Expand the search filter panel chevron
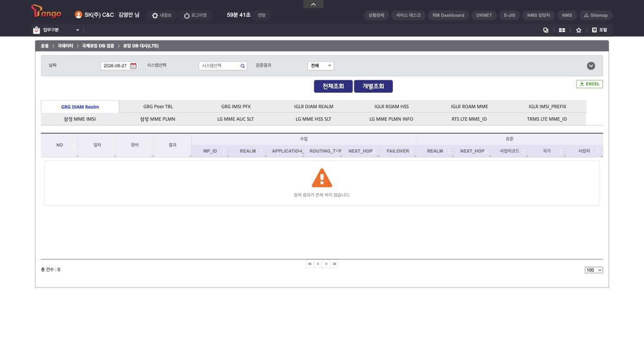This screenshot has width=644, height=350. 591,66
